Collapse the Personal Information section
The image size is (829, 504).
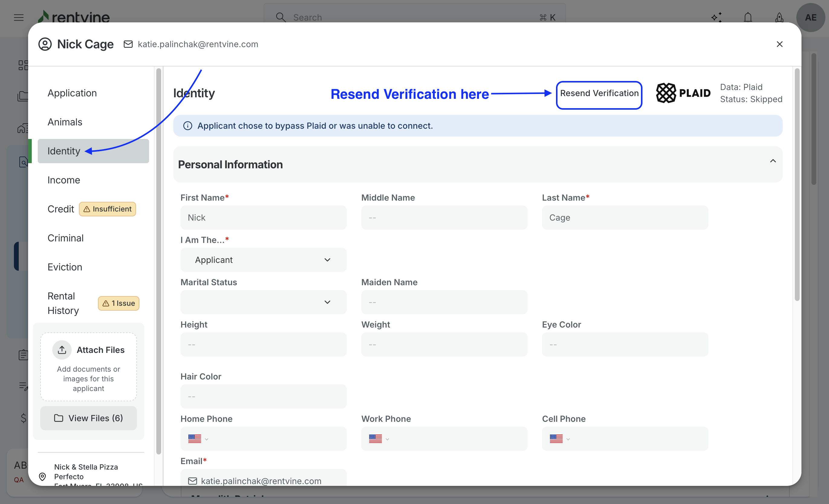pyautogui.click(x=773, y=161)
